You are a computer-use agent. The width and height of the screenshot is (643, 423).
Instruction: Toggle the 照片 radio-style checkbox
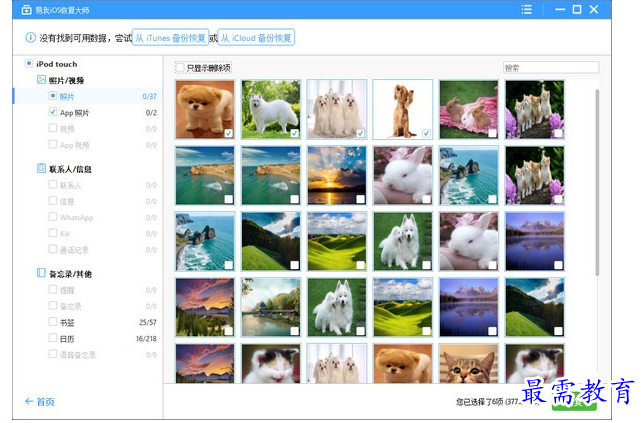tap(52, 96)
